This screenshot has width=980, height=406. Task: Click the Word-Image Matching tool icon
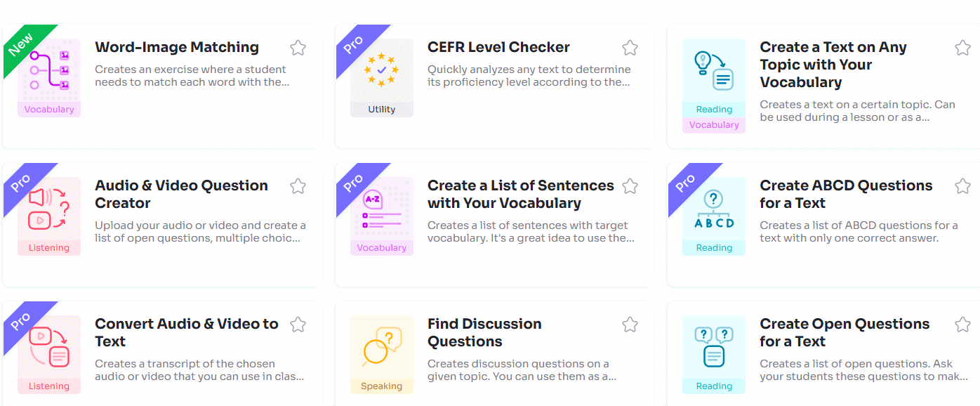coord(49,70)
